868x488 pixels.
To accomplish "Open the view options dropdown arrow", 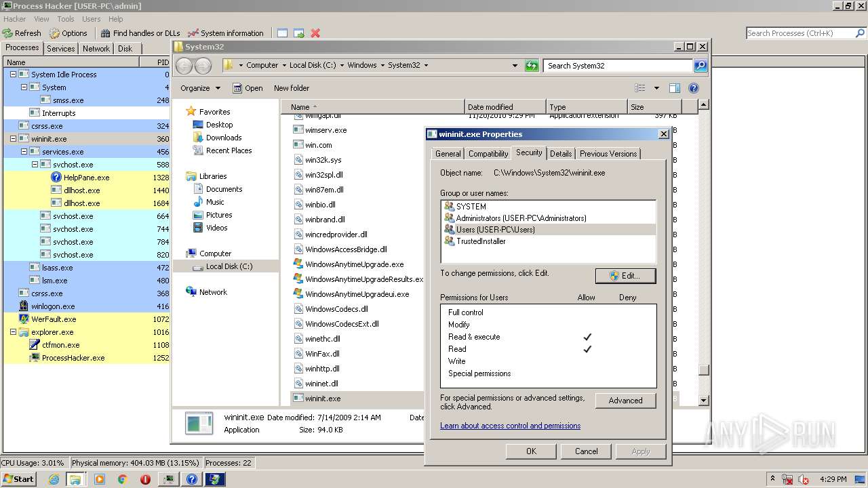I will click(x=656, y=88).
